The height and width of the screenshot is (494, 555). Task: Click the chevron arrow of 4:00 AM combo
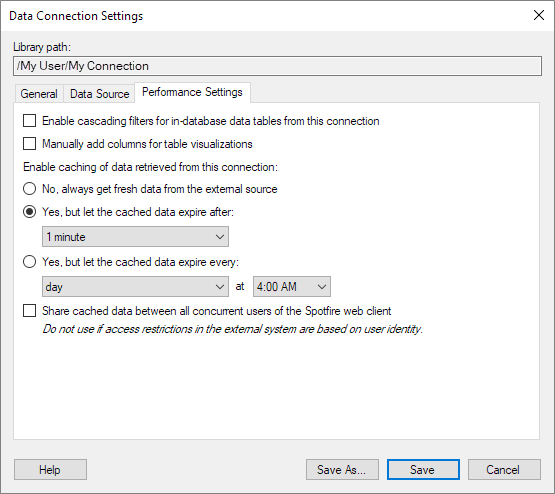322,287
